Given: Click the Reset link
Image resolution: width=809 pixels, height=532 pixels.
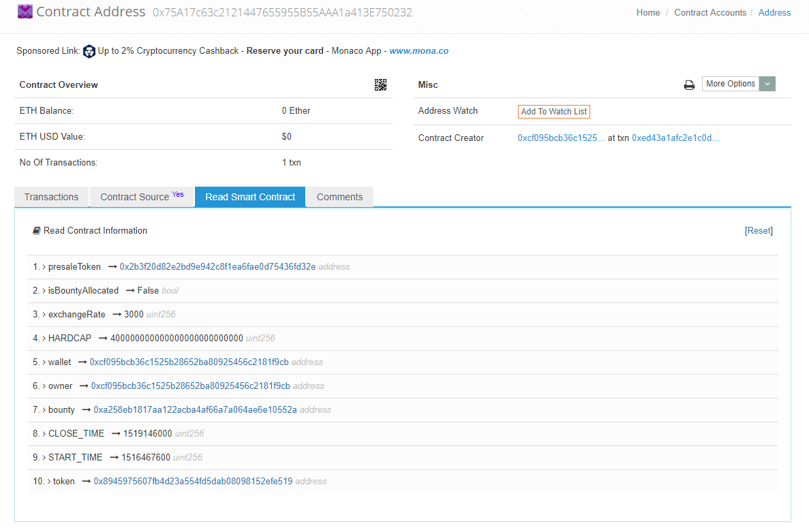Looking at the screenshot, I should click(x=759, y=230).
